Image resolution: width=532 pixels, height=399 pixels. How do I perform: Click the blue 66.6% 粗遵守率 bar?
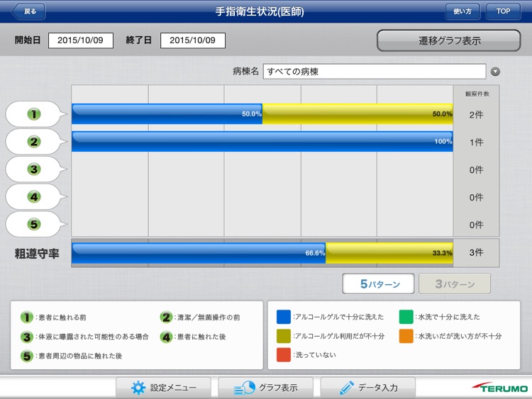pyautogui.click(x=199, y=253)
